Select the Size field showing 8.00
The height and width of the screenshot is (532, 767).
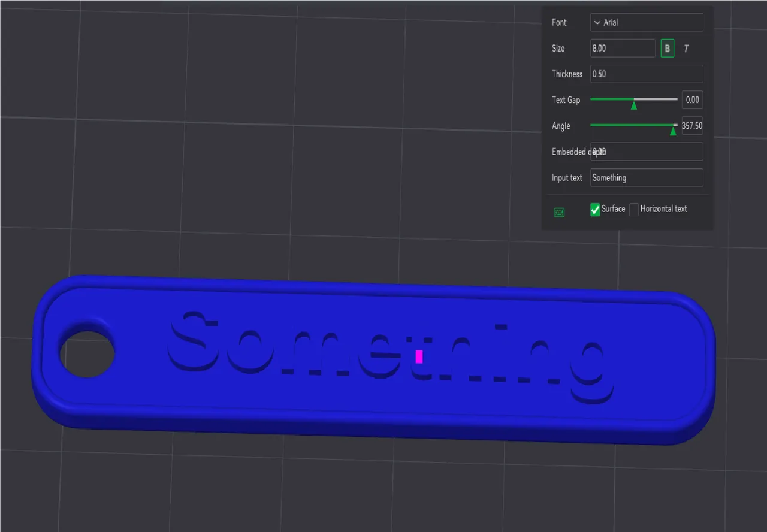622,48
